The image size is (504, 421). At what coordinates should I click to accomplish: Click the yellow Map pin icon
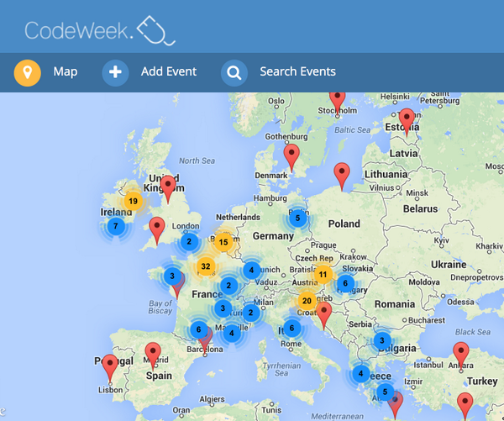tap(28, 72)
